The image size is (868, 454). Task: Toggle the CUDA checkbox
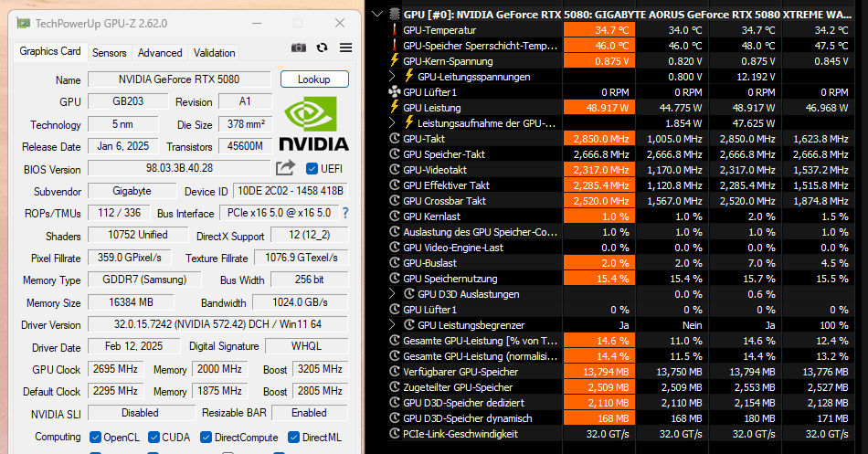[x=153, y=438]
